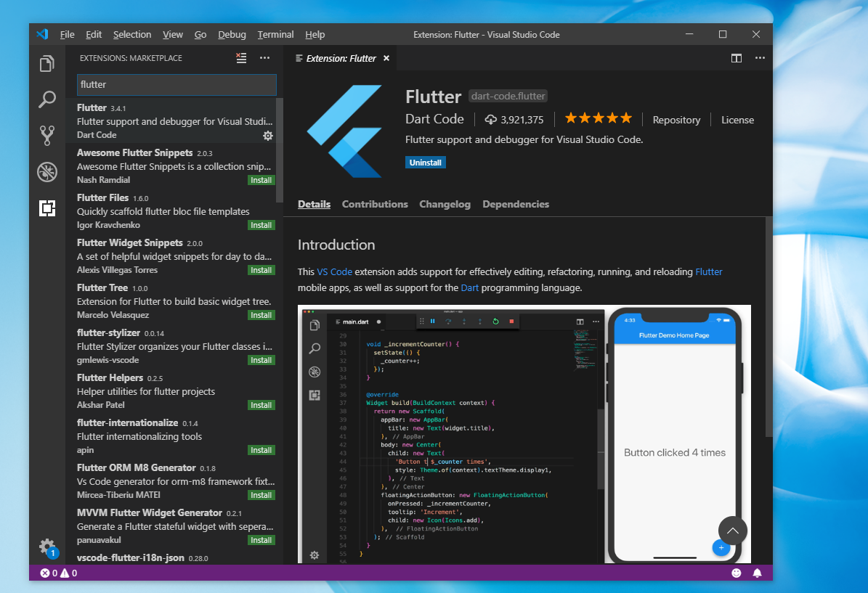This screenshot has width=868, height=593.
Task: Close the Extension: Flutter tab
Action: 386,58
